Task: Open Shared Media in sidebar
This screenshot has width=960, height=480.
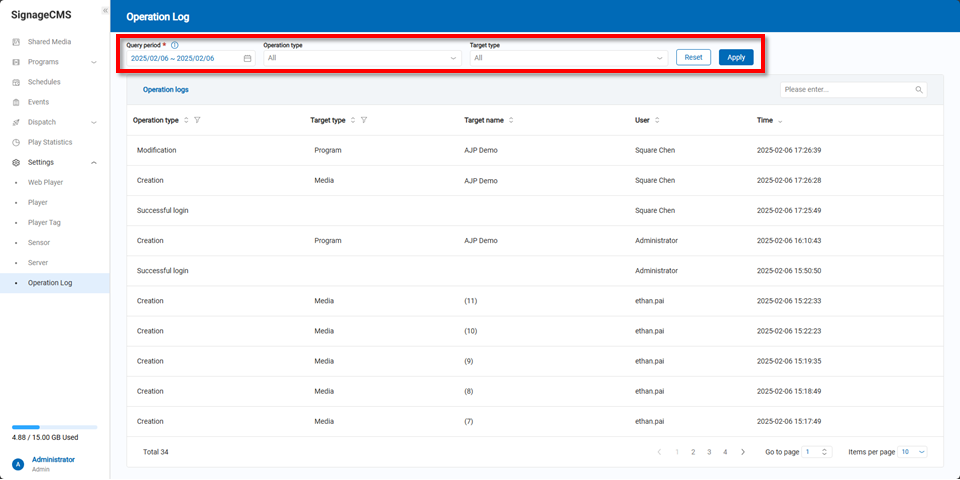Action: pyautogui.click(x=49, y=42)
